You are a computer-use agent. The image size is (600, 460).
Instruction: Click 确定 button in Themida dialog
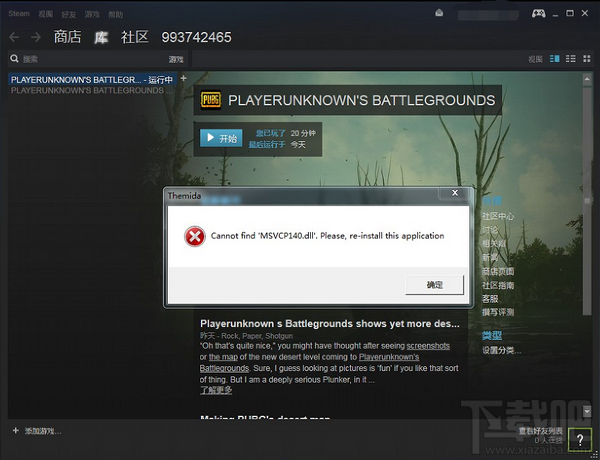click(x=434, y=285)
